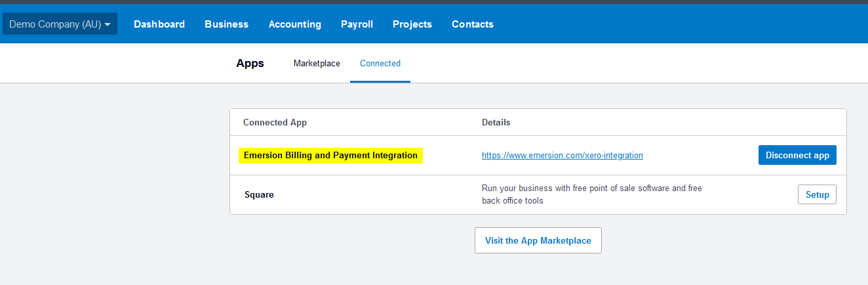Viewport: 868px width, 285px height.
Task: Click the Connected App column header
Action: coord(275,123)
